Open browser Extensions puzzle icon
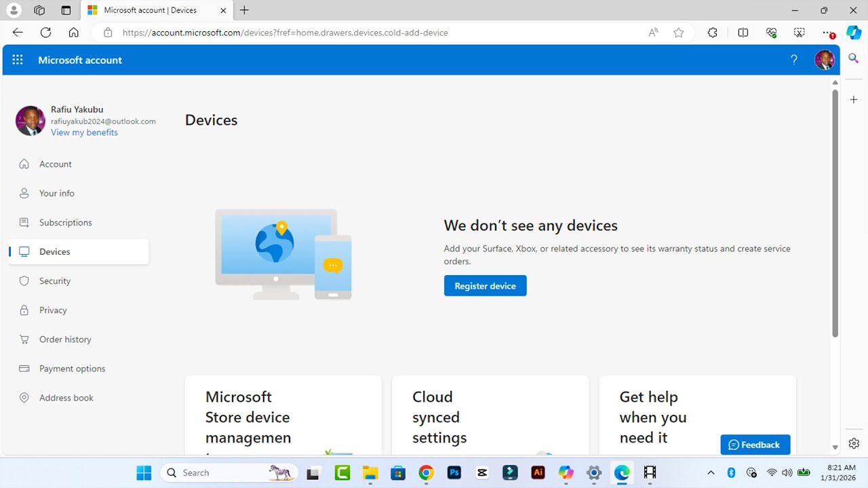Viewport: 868px width, 488px height. point(712,32)
